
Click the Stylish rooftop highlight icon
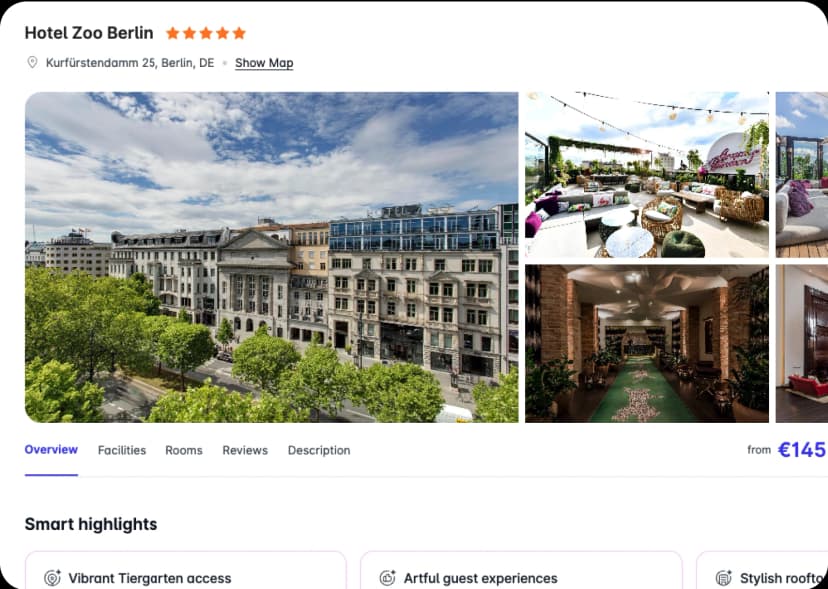(723, 578)
